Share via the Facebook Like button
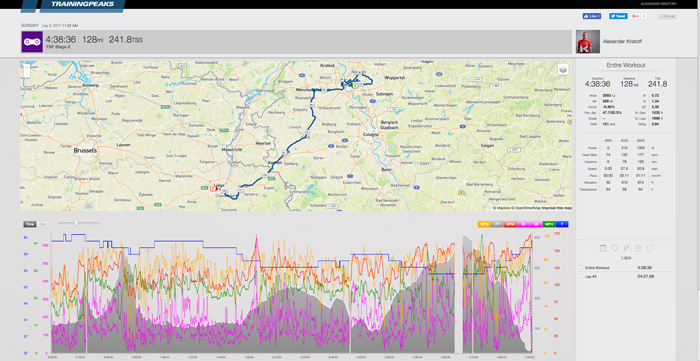700x361 pixels. click(592, 16)
